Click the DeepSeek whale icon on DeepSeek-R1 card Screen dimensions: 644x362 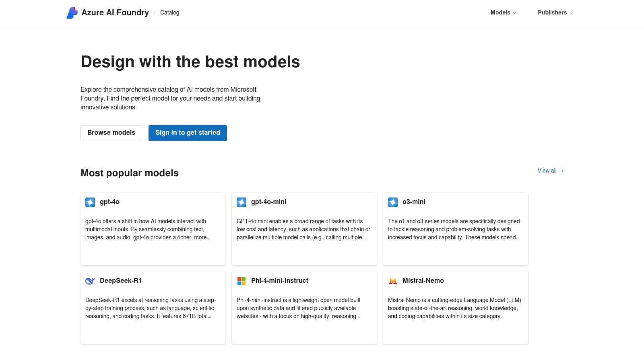90,281
